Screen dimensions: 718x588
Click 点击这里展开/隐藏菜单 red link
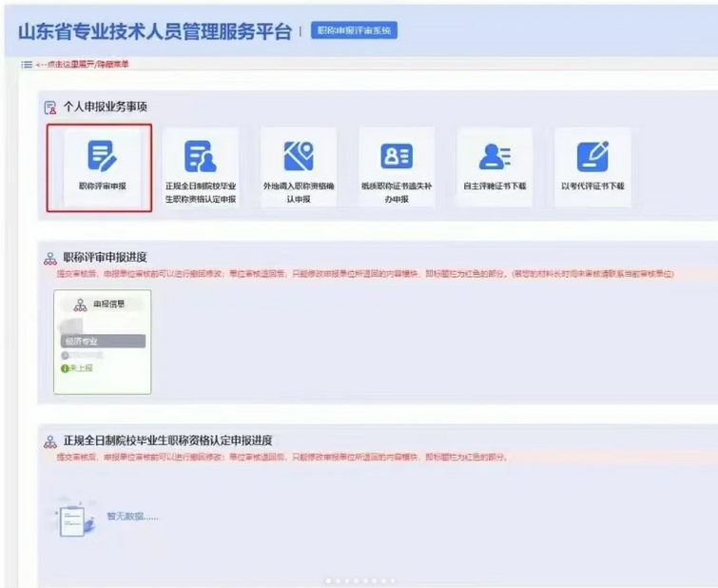83,64
